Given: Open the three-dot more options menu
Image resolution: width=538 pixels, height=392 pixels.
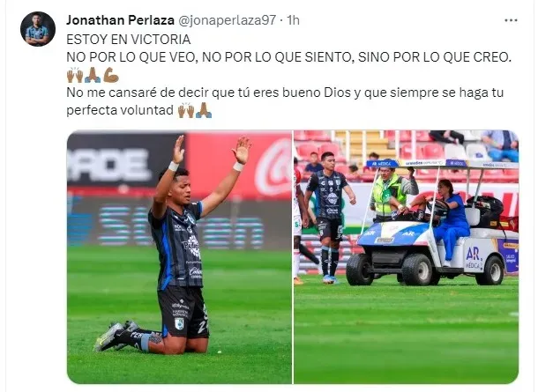Looking at the screenshot, I should point(511,20).
